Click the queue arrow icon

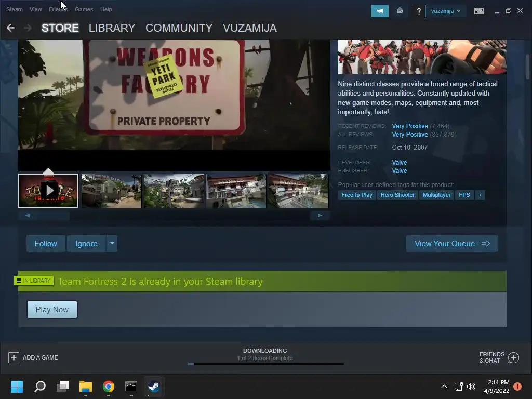(486, 243)
